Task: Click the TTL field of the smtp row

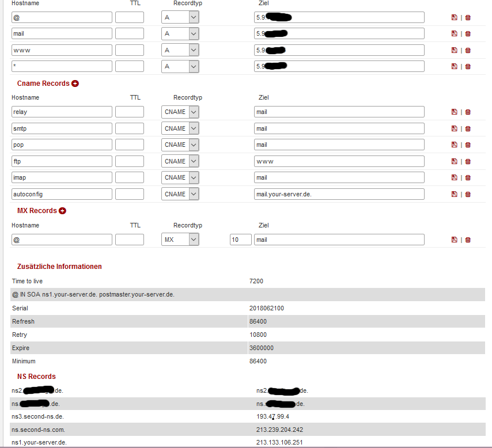Action: coord(129,128)
